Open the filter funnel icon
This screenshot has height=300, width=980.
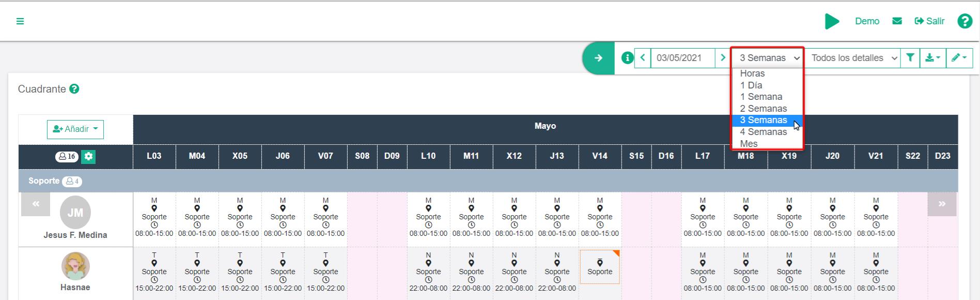[x=910, y=58]
